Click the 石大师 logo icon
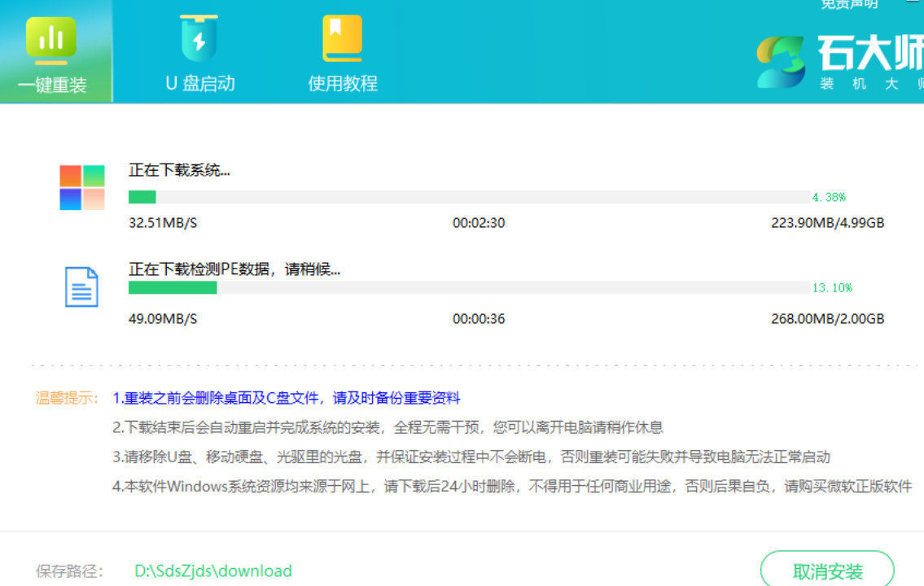The width and height of the screenshot is (924, 586). pyautogui.click(x=782, y=62)
